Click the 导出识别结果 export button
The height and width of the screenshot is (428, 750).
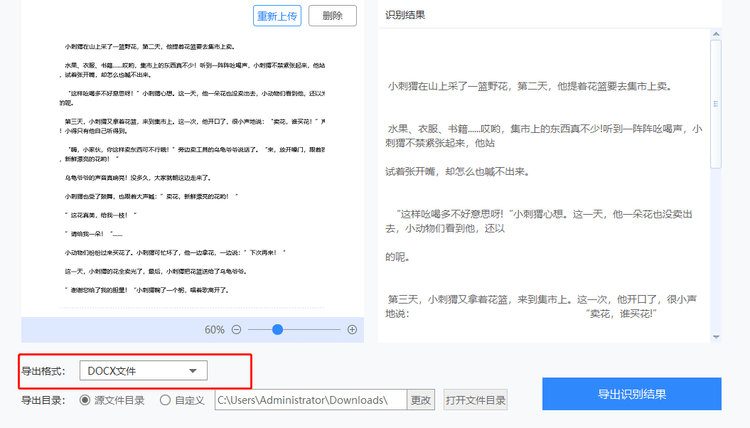point(632,394)
